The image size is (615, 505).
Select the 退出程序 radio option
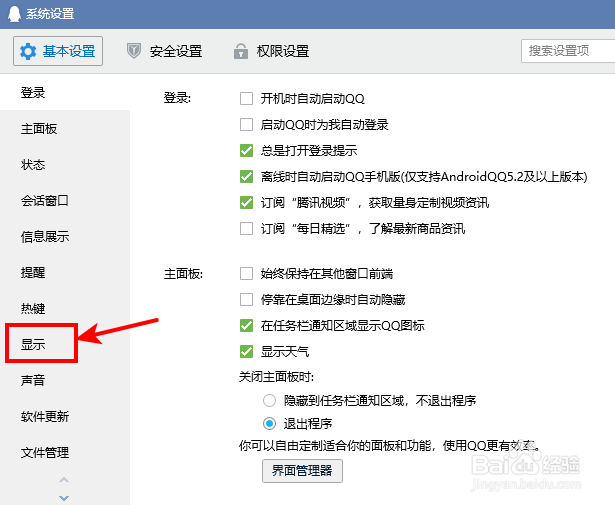coord(269,423)
